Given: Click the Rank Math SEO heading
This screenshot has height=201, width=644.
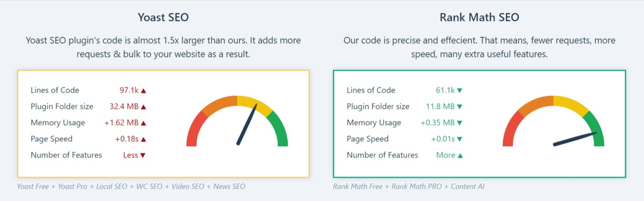Looking at the screenshot, I should (x=479, y=17).
